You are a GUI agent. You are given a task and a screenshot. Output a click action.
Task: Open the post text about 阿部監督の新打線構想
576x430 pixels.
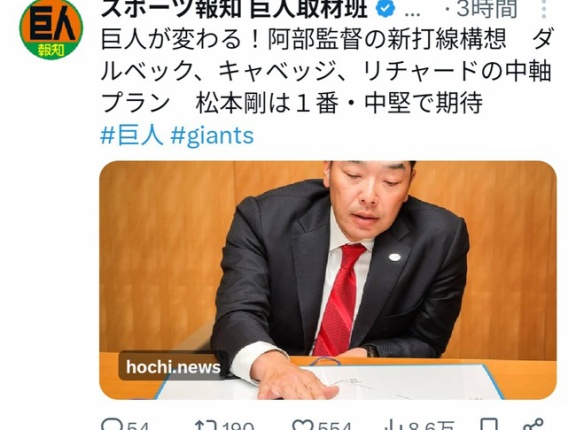(326, 71)
